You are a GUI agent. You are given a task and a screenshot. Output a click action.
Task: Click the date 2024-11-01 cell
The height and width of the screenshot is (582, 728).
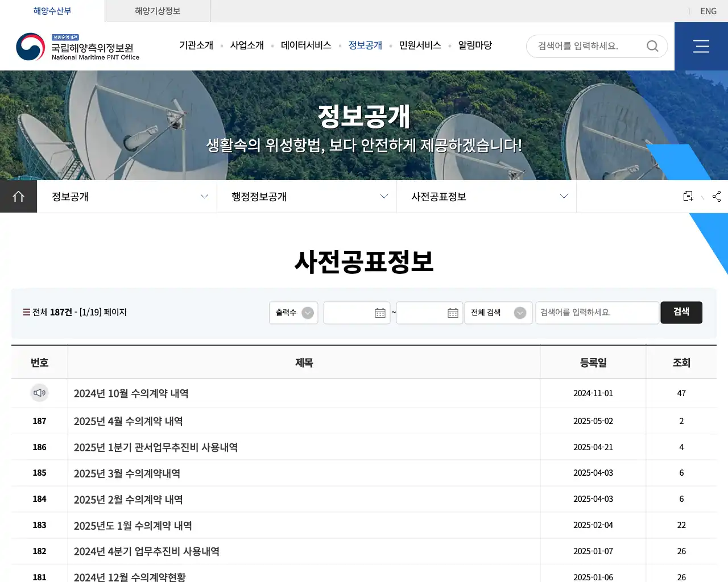pos(593,393)
